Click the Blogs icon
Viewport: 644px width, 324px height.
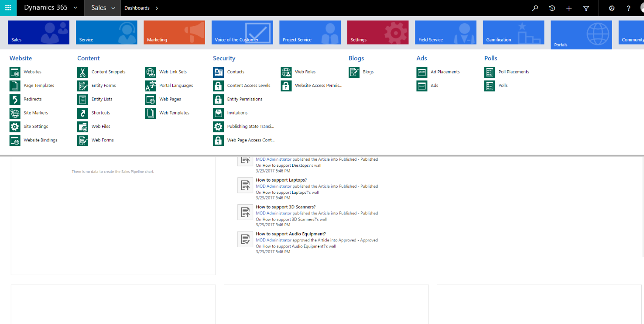354,72
